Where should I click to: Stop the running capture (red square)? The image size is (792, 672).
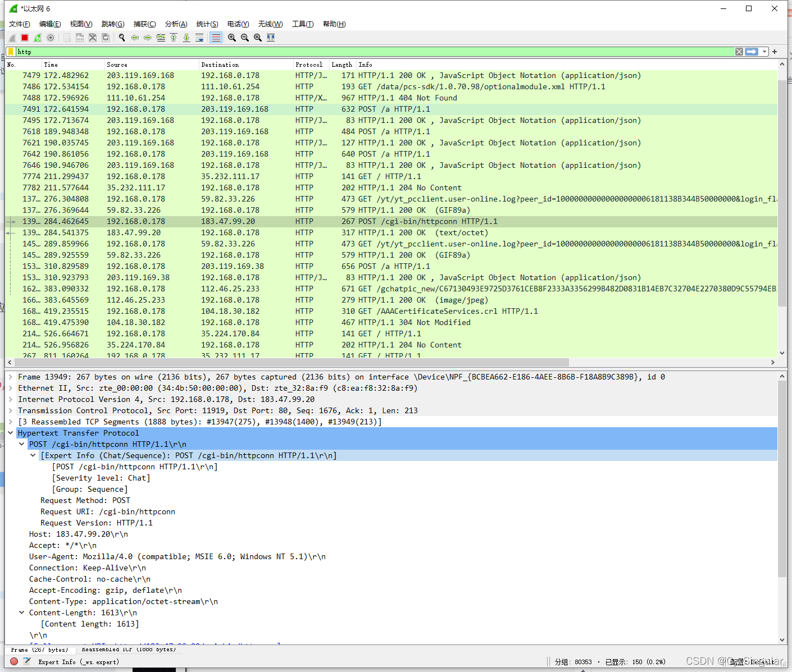point(25,38)
